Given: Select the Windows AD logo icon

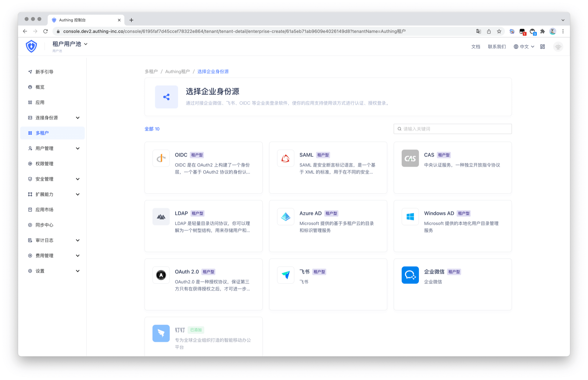Looking at the screenshot, I should (x=410, y=217).
